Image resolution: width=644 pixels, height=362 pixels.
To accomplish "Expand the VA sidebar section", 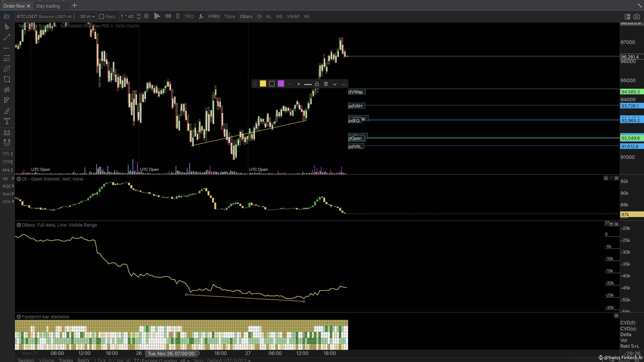I will click(x=8, y=179).
